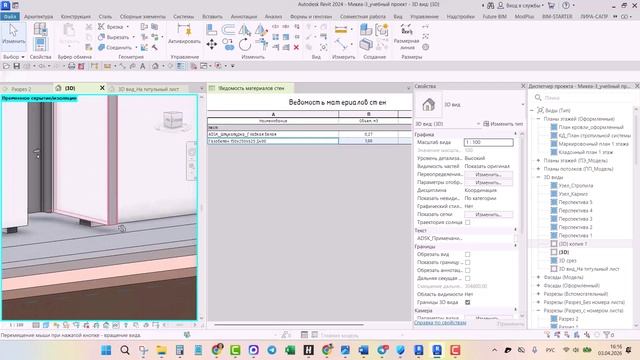The image size is (640, 360).
Task: Switch to the Разрез 2 view tab
Action: pyautogui.click(x=21, y=89)
